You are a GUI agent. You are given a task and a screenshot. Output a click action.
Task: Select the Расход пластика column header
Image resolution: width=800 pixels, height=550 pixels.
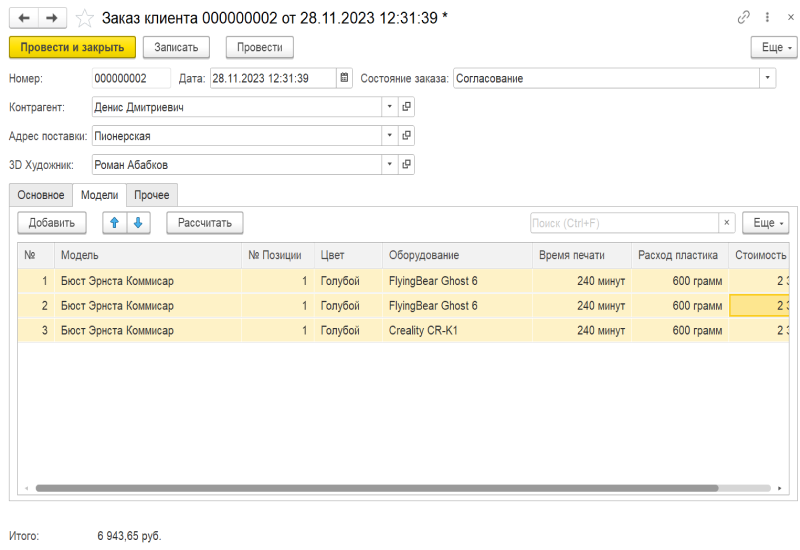click(680, 255)
